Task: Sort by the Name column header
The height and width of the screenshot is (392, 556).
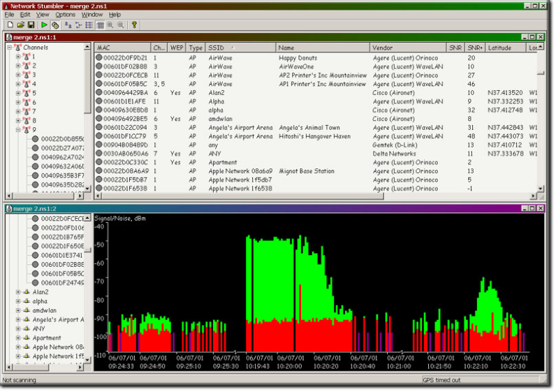Action: point(322,48)
